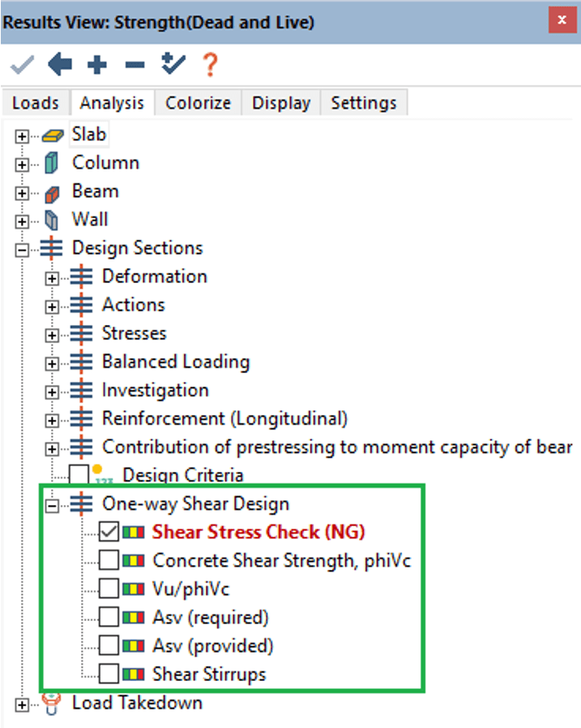Open the Colorize tab

tap(198, 103)
